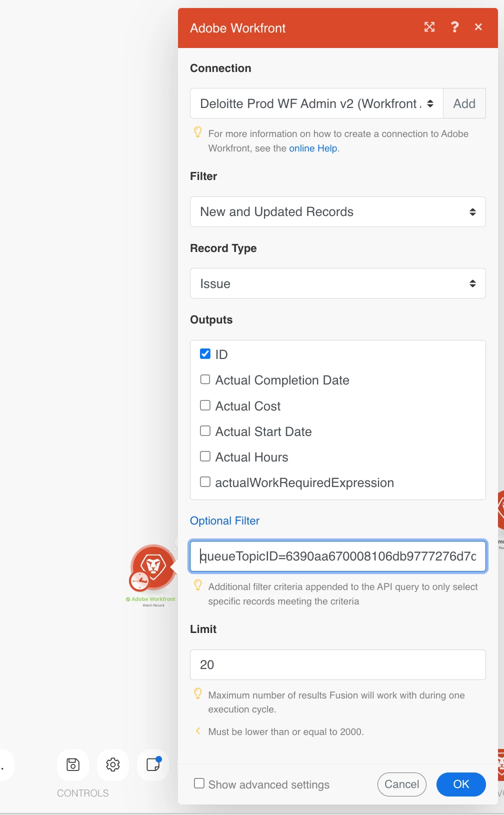Click the expand dialog fullscreen icon

tap(429, 27)
